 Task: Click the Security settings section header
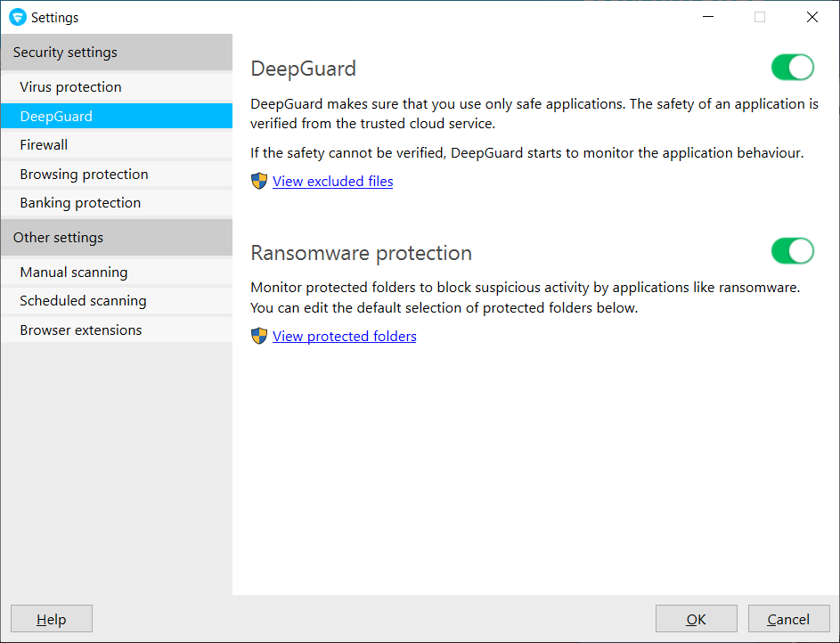coord(65,52)
